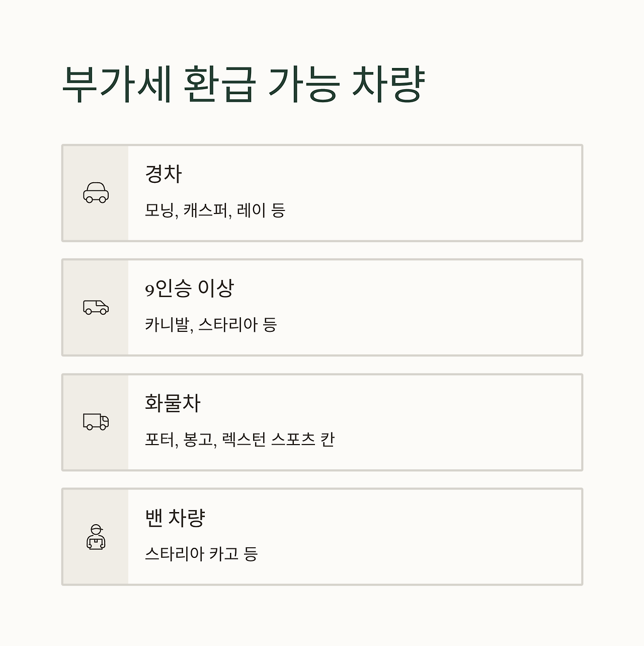Select the 경차 heading
Image resolution: width=644 pixels, height=646 pixels.
[x=163, y=174]
